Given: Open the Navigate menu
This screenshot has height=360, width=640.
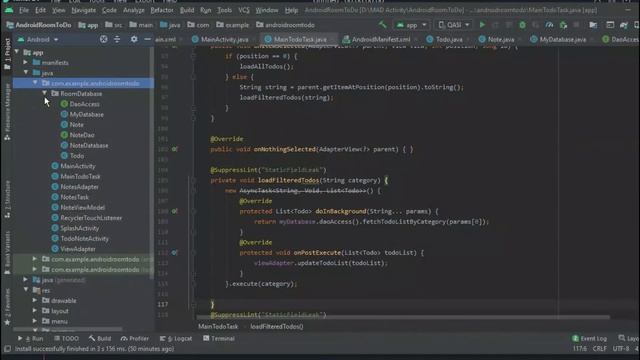Looking at the screenshot, I should pyautogui.click(x=84, y=10).
